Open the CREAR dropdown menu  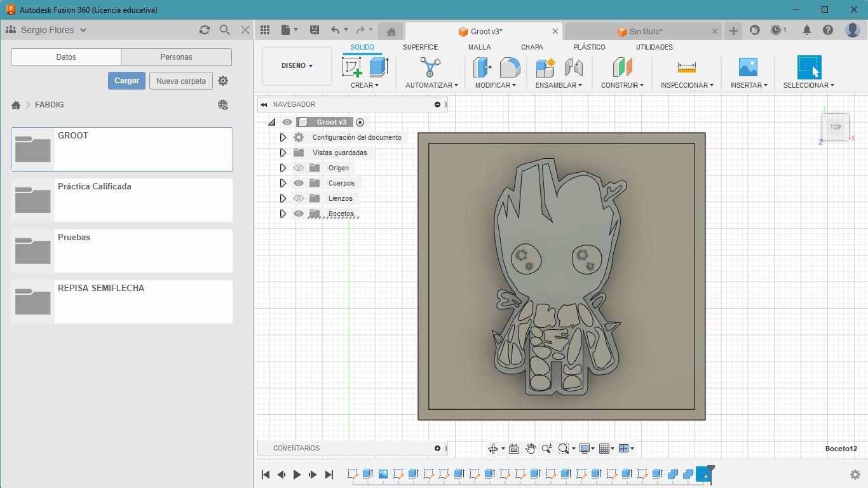(364, 85)
